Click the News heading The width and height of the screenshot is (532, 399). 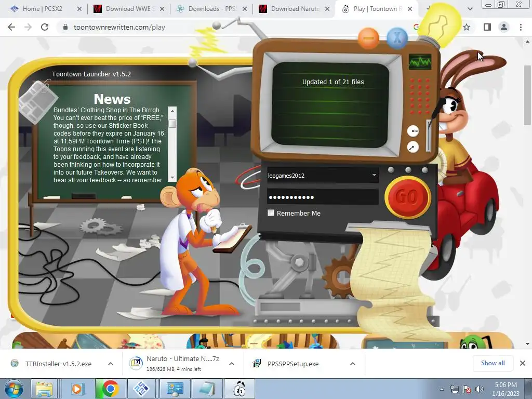(x=112, y=99)
